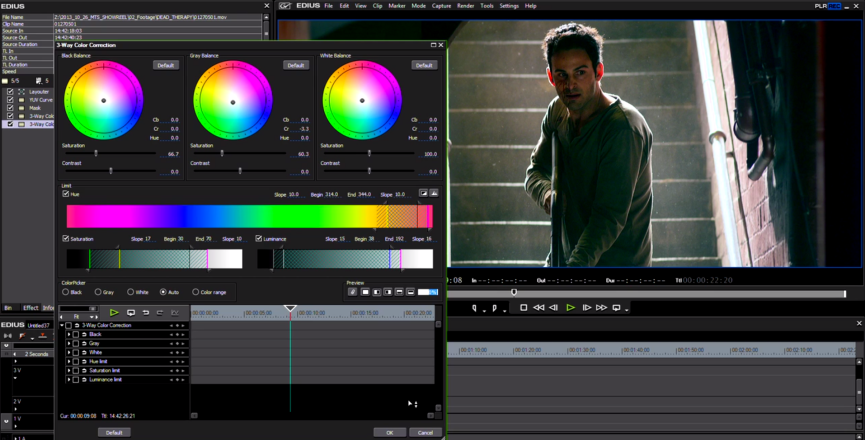Click the redo icon in the keyframe toolbar

[160, 313]
